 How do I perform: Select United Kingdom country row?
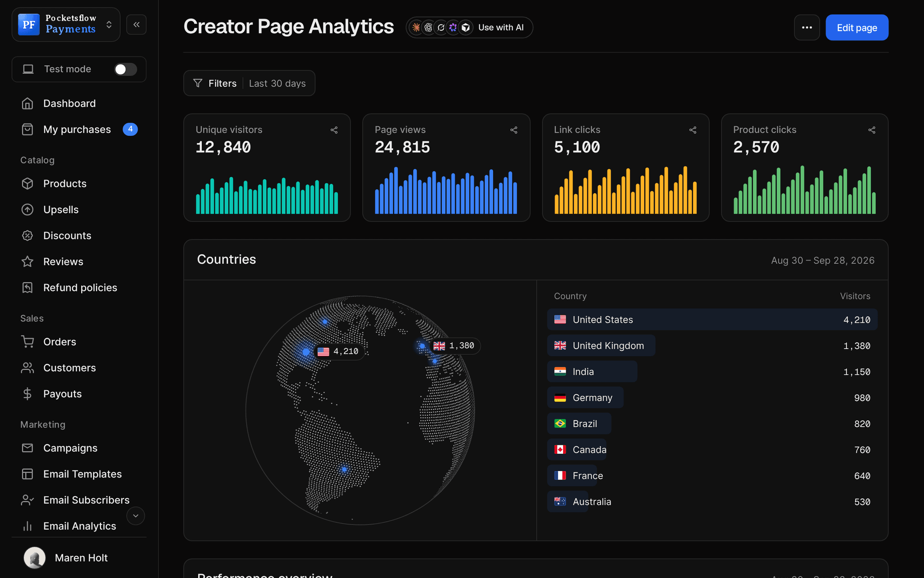712,345
